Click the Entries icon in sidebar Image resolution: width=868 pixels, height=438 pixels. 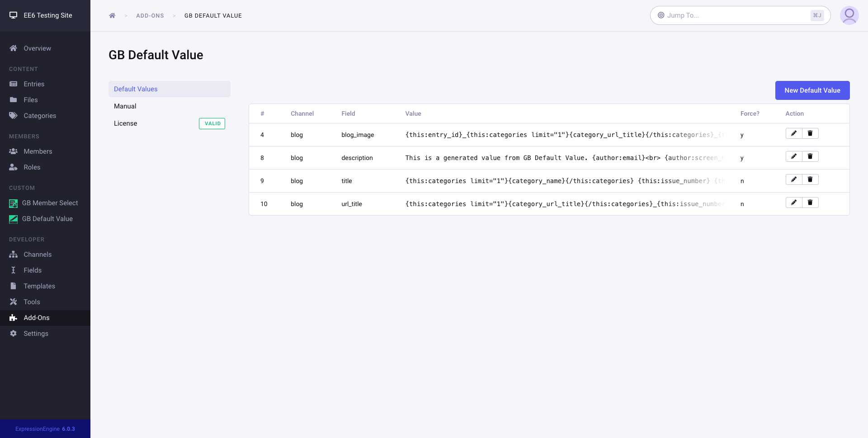click(x=14, y=84)
